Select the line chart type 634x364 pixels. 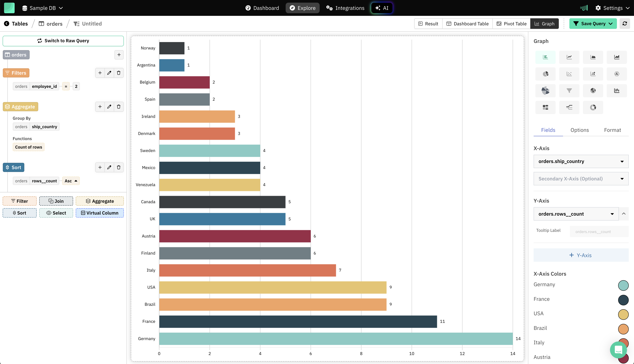[569, 57]
